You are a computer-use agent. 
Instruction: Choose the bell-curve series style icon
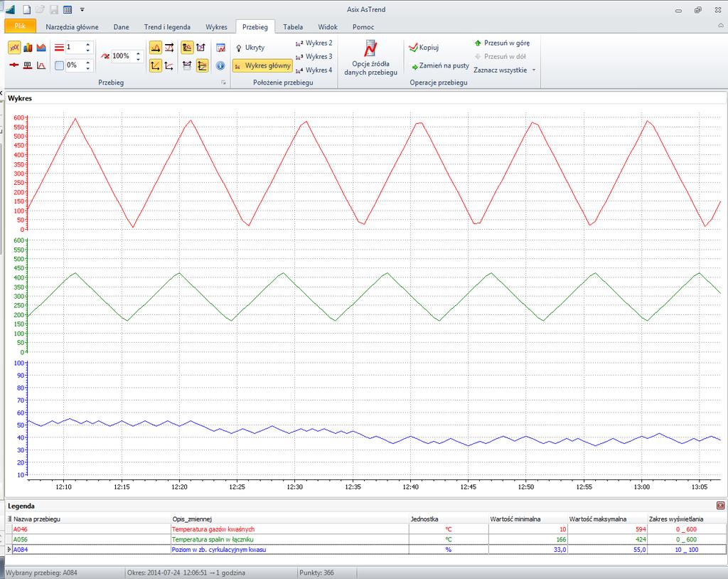tap(41, 65)
